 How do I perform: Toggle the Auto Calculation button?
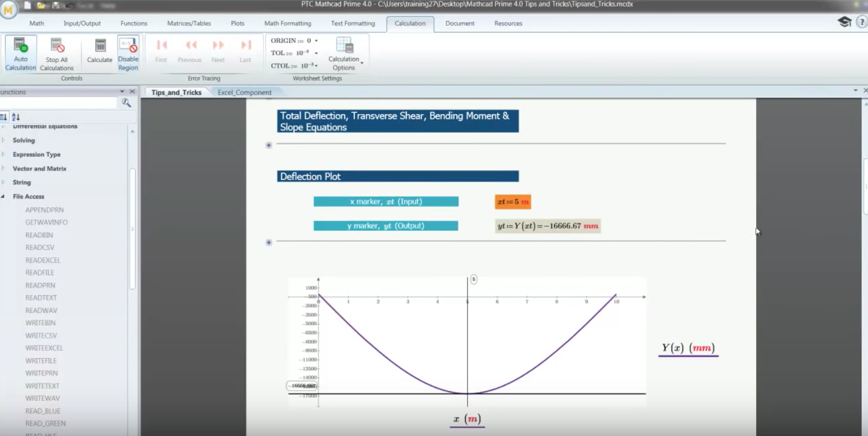click(21, 53)
